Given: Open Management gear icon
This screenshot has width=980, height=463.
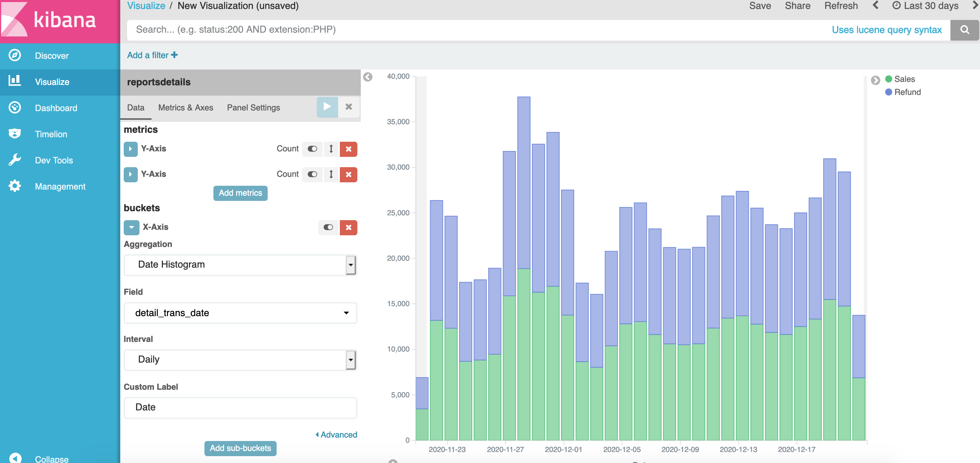Looking at the screenshot, I should click(14, 186).
